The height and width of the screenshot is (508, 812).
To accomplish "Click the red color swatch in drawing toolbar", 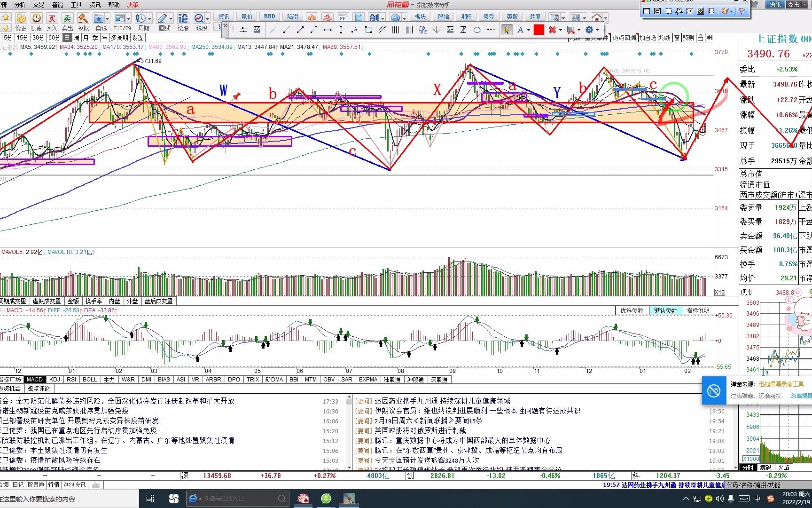I will coord(539,30).
